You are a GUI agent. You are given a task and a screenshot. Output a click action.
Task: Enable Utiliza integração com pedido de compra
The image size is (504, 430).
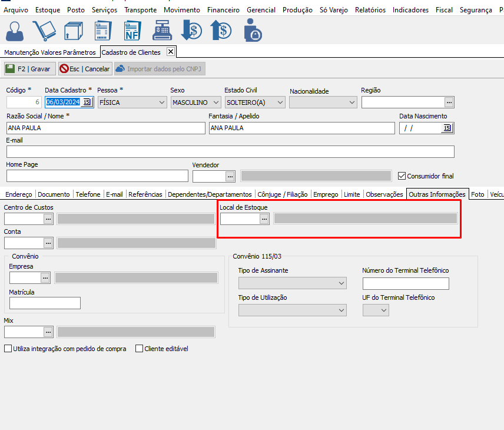(x=8, y=349)
